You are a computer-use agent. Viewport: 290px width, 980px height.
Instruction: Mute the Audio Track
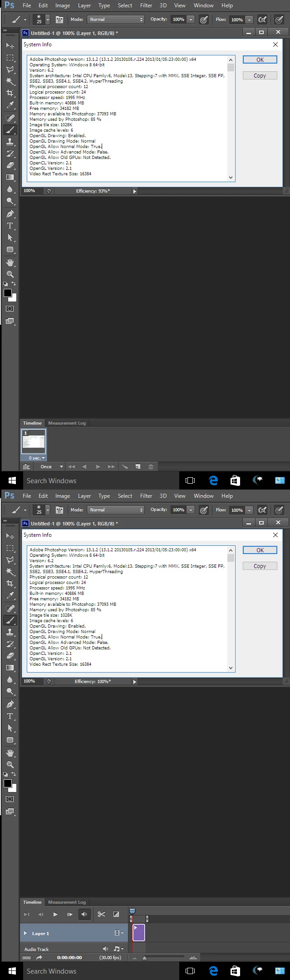point(105,949)
